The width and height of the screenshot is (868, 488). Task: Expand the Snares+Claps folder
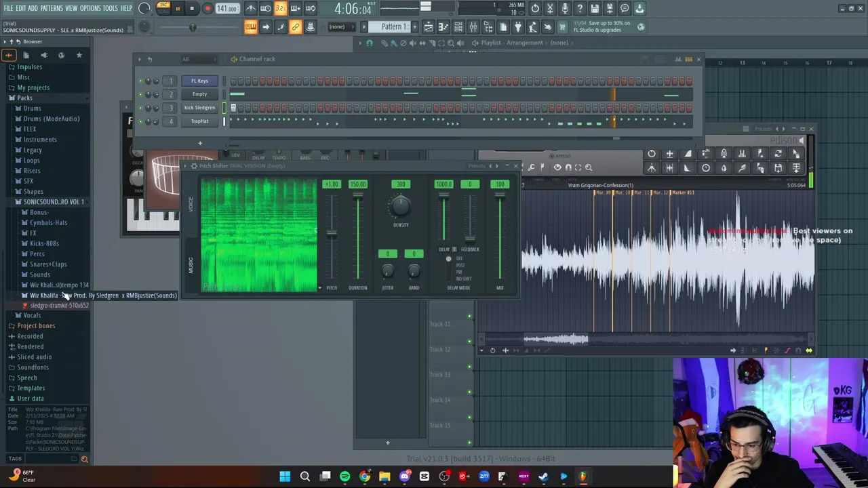point(48,264)
